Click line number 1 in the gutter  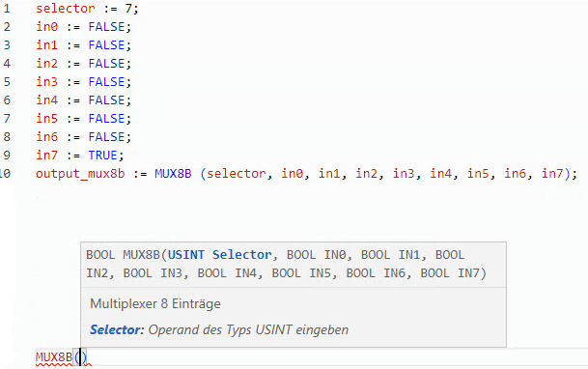pos(7,9)
